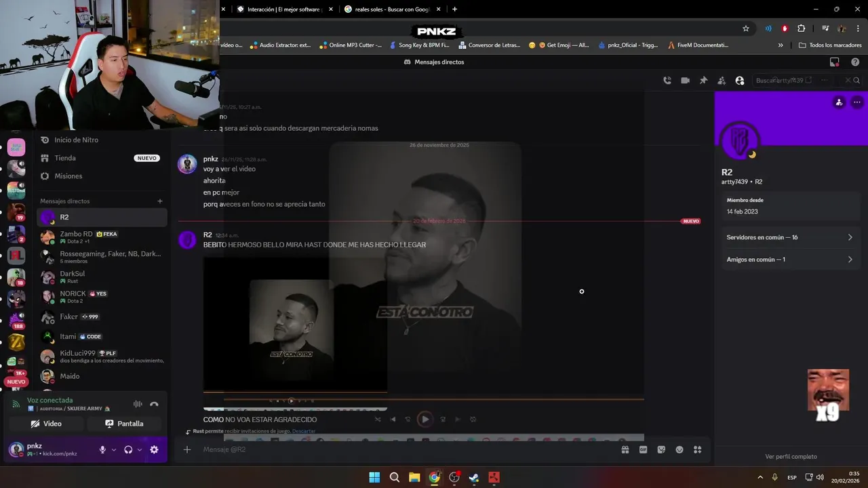Open KidLuci999 conversation
This screenshot has width=868, height=488.
click(102, 357)
